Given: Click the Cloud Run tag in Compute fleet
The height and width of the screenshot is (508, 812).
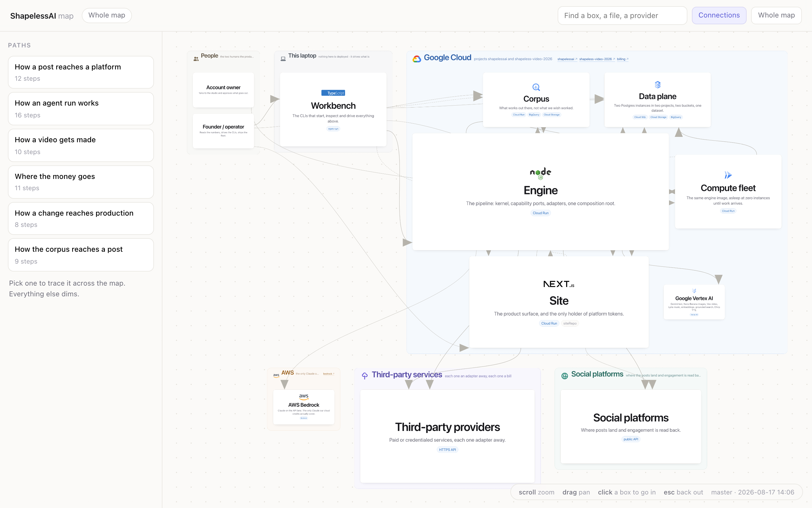Looking at the screenshot, I should pyautogui.click(x=728, y=211).
